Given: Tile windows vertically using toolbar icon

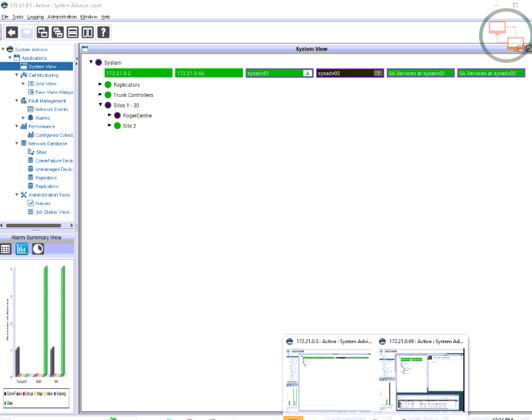Looking at the screenshot, I should 88,32.
